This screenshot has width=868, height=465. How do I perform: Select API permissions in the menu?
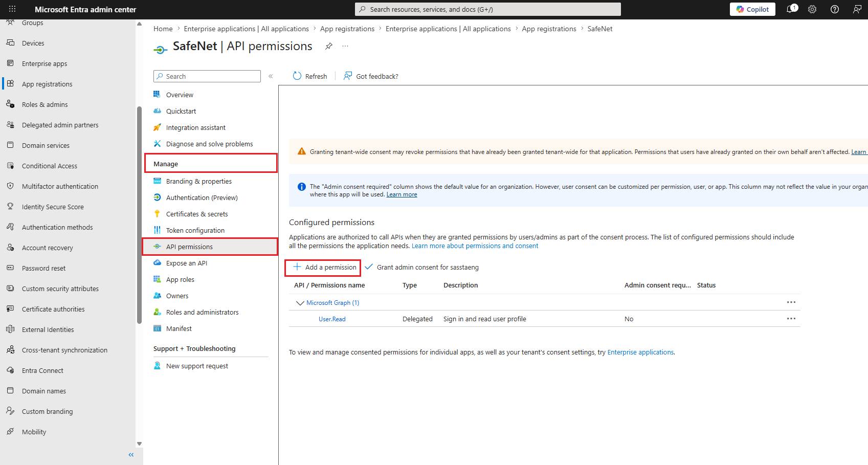[x=210, y=247]
